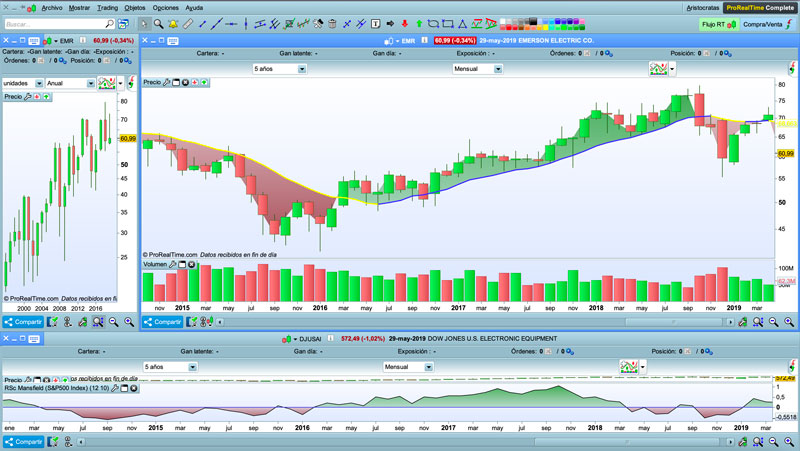Close the RSc Mansfield indicator panel

coord(133,388)
